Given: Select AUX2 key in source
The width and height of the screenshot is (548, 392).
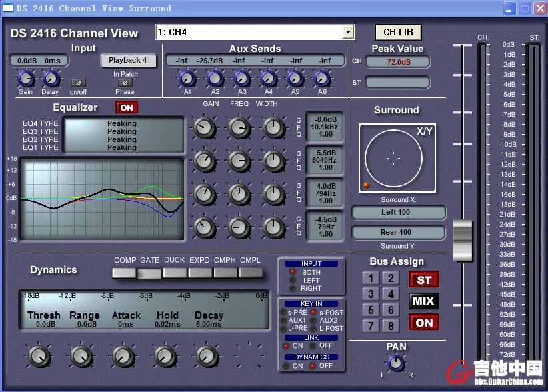Looking at the screenshot, I should pos(313,321).
